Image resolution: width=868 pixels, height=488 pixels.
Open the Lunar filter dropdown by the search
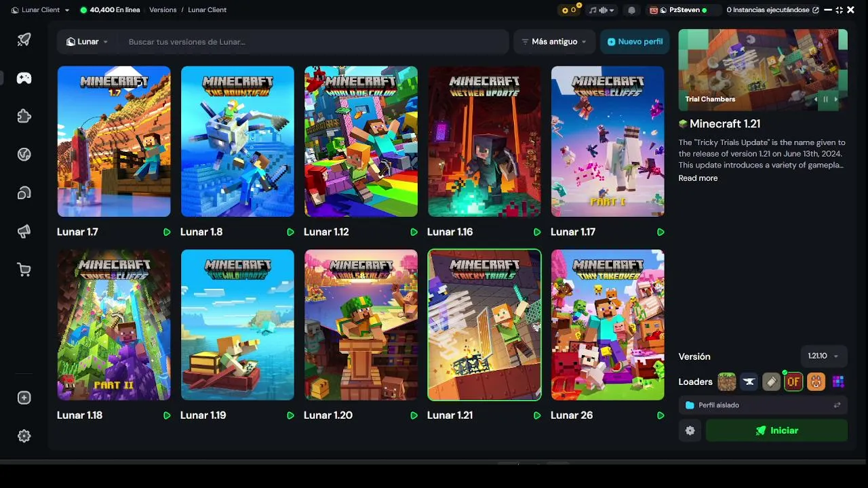click(x=87, y=41)
